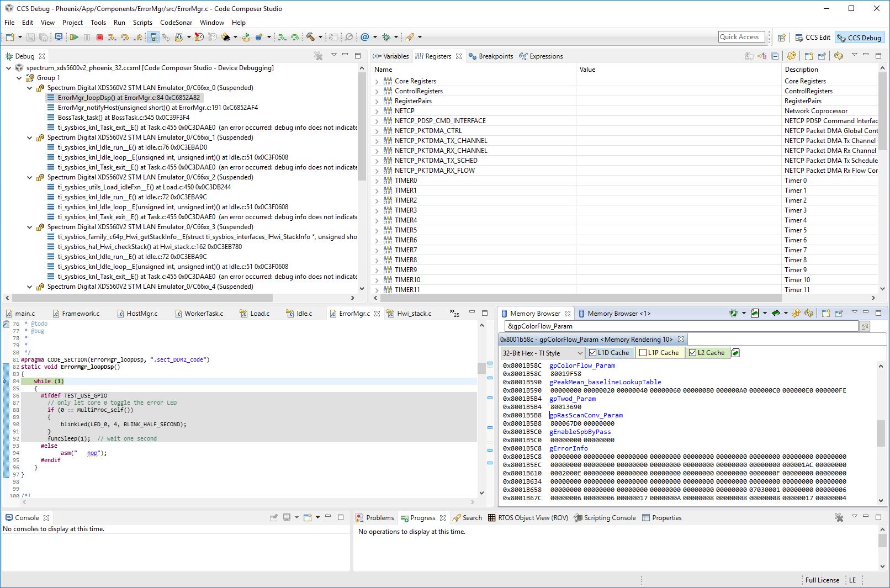Select BossTask_task() stack frame
890x588 pixels.
(123, 118)
